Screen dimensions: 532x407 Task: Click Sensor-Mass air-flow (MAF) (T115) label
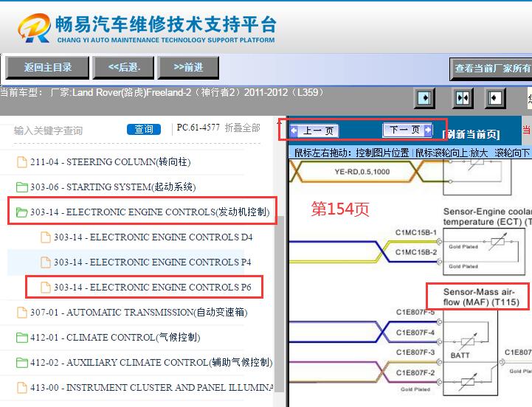[x=481, y=296]
